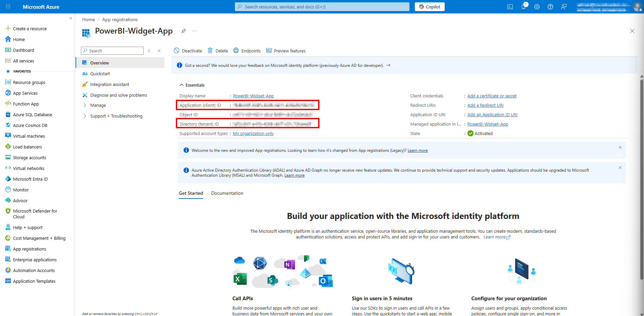Click the top resource search box
This screenshot has height=316, width=644.
tap(322, 7)
